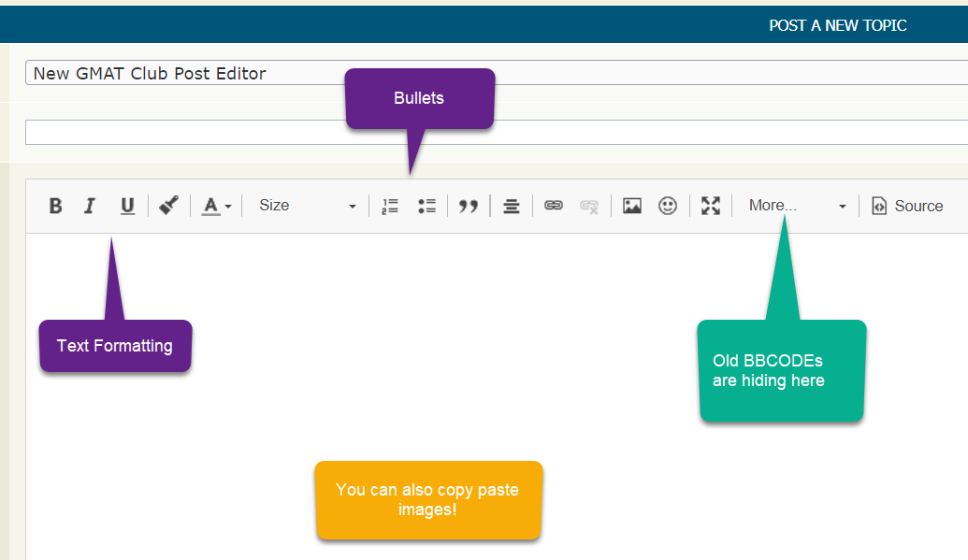Screen dimensions: 968x560
Task: Open the smiley emoticon picker
Action: click(668, 206)
